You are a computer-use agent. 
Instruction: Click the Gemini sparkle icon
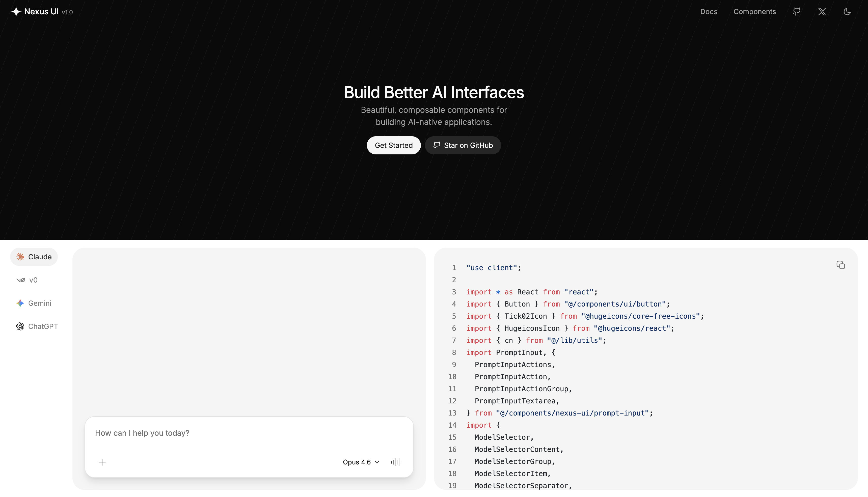coord(20,303)
